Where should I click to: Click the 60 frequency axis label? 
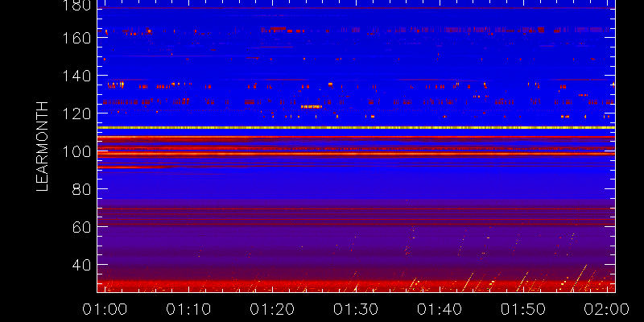click(82, 227)
